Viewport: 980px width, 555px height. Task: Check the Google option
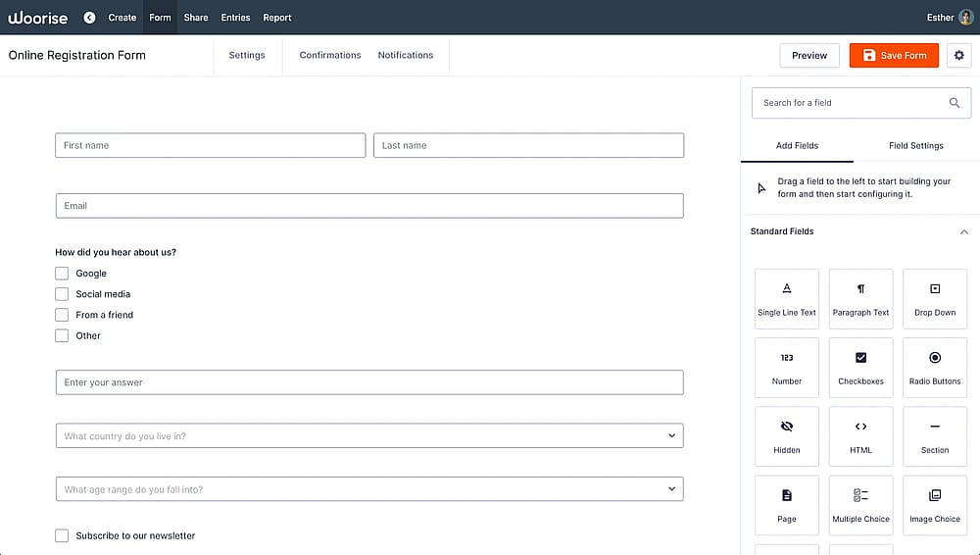coord(62,274)
